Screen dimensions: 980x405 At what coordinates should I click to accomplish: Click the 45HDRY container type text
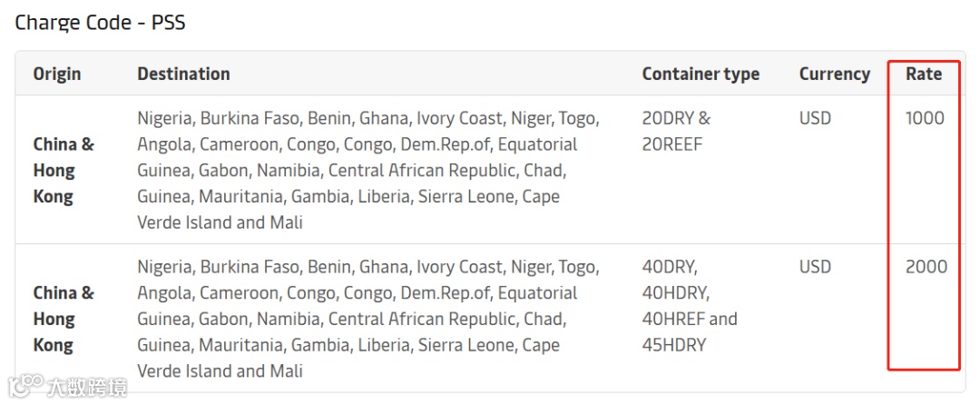pyautogui.click(x=673, y=345)
